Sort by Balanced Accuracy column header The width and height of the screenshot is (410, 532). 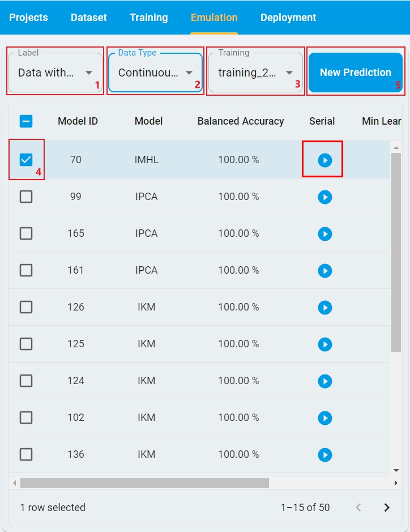[x=241, y=121]
